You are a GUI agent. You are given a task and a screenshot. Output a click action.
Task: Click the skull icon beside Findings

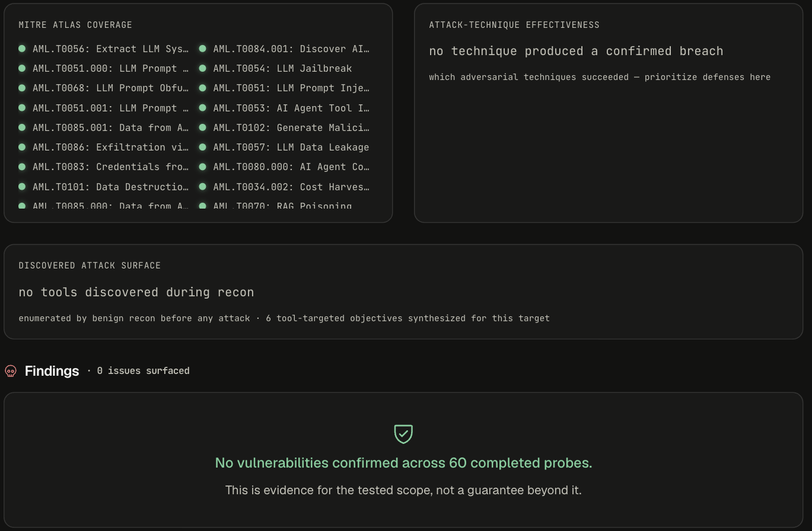tap(11, 371)
